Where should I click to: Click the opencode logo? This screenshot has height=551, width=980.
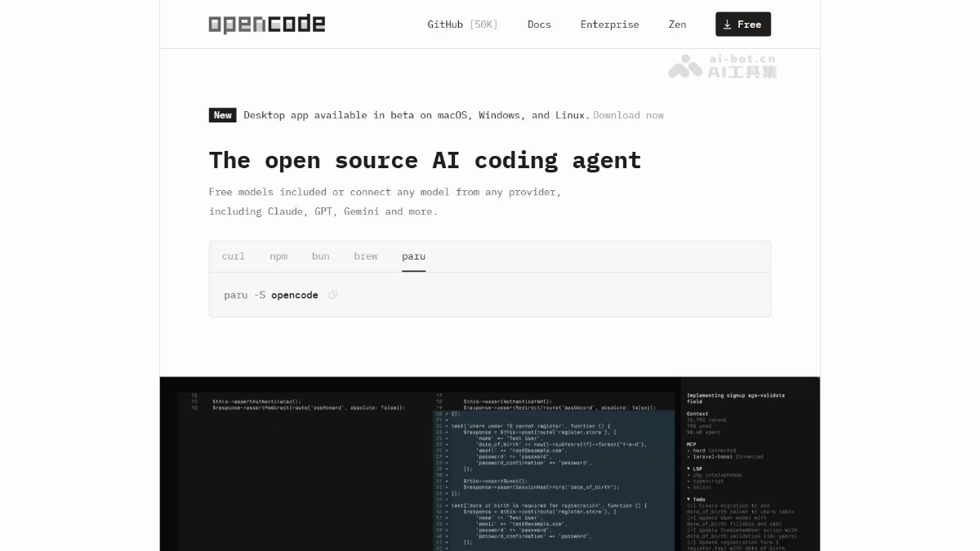pos(266,24)
